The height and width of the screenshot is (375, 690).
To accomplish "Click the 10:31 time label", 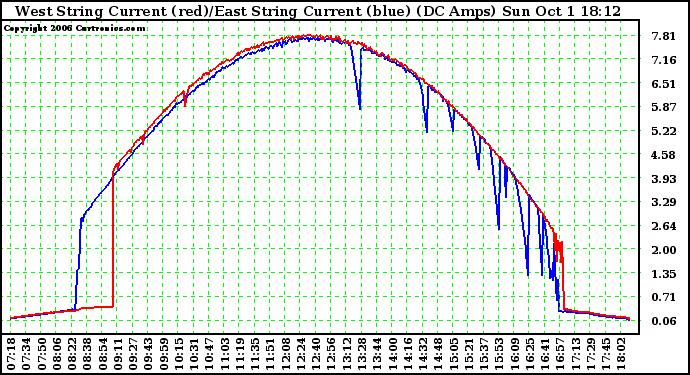I will pyautogui.click(x=194, y=354).
